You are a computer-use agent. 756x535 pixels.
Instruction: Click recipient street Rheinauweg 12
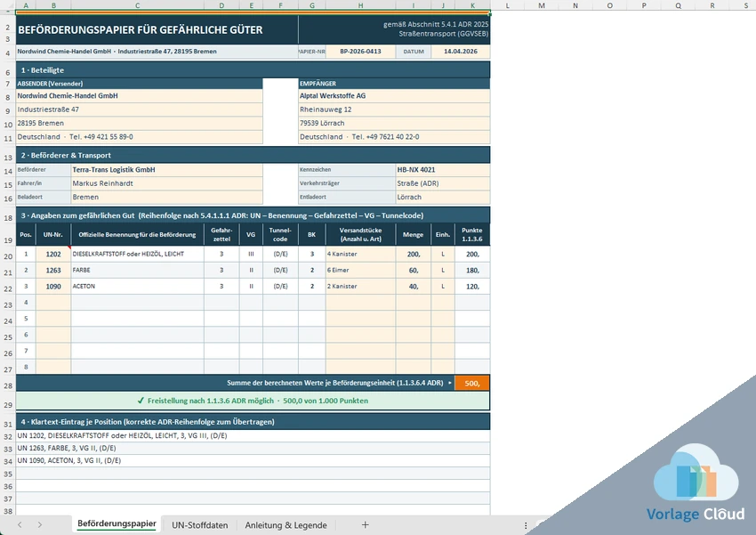(x=394, y=109)
